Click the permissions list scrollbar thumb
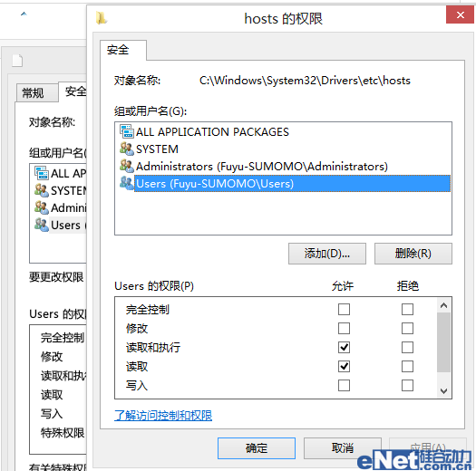Screen dimensions: 476x471 click(444, 342)
